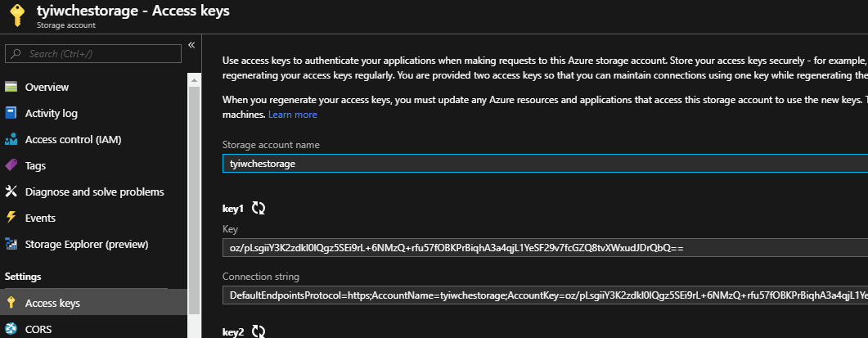Click the Access keys key icon in sidebar
The width and height of the screenshot is (868, 338).
point(10,303)
